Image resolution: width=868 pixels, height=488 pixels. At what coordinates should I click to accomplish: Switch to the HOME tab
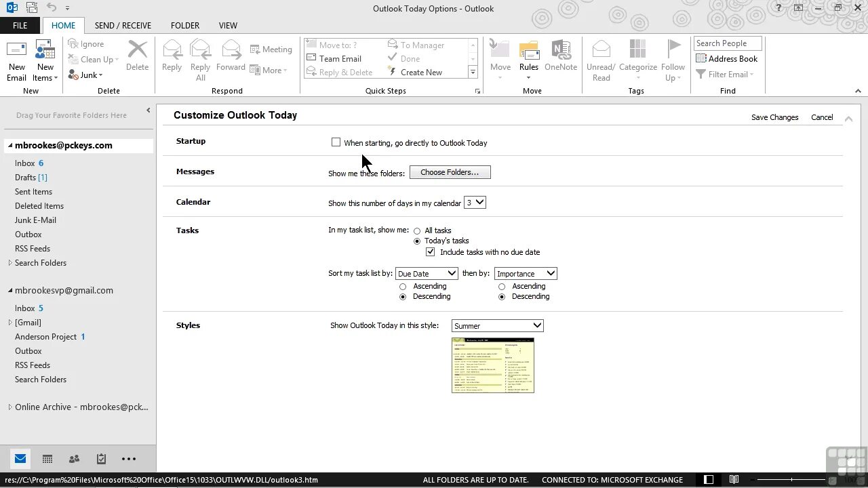(x=64, y=26)
